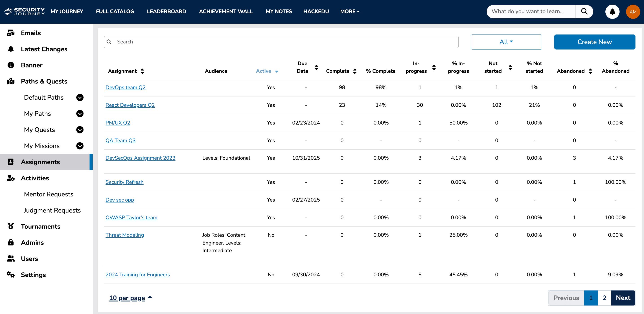
Task: Click the magnifying glass search button
Action: tap(584, 11)
